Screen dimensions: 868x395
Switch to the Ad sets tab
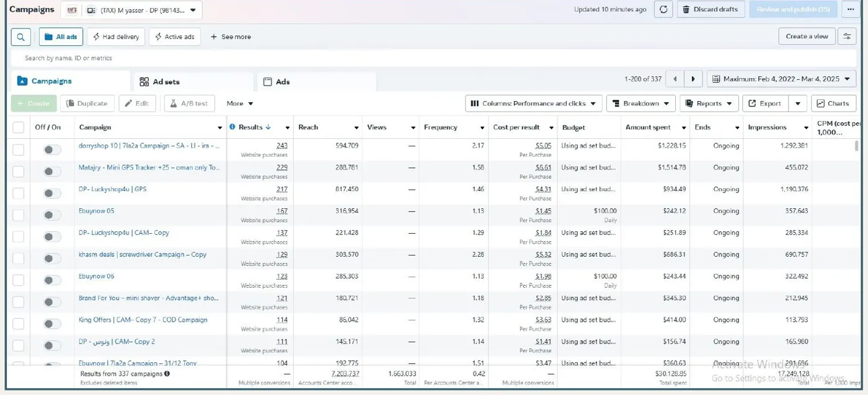193,82
